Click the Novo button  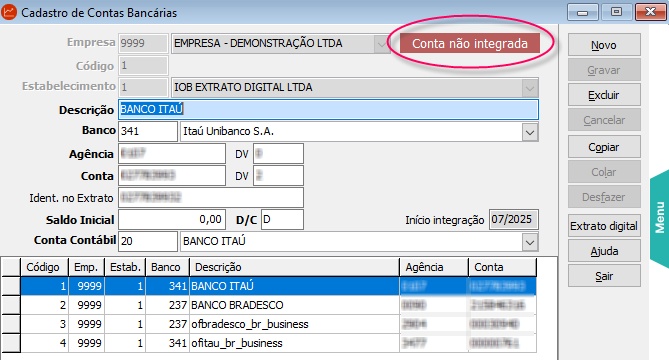[604, 45]
